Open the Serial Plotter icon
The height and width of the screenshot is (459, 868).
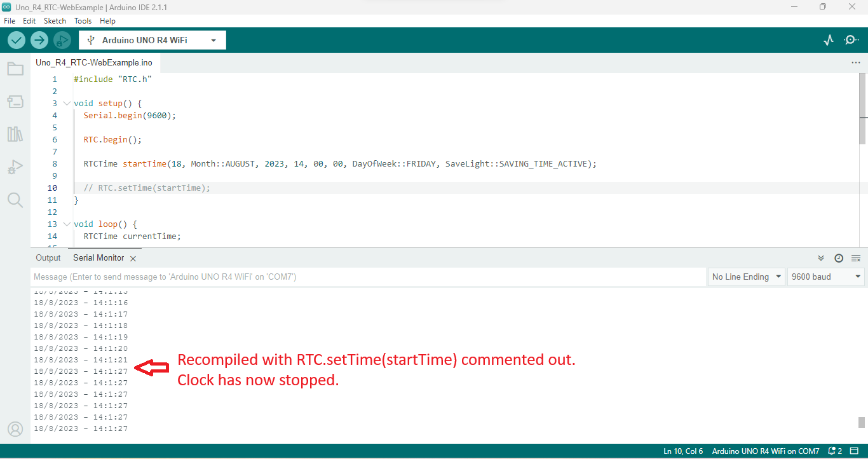click(828, 39)
